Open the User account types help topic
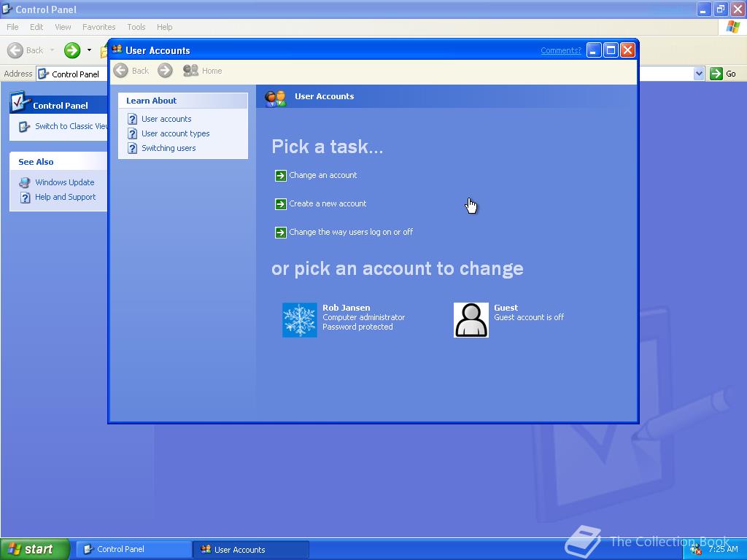The image size is (747, 560). point(175,134)
